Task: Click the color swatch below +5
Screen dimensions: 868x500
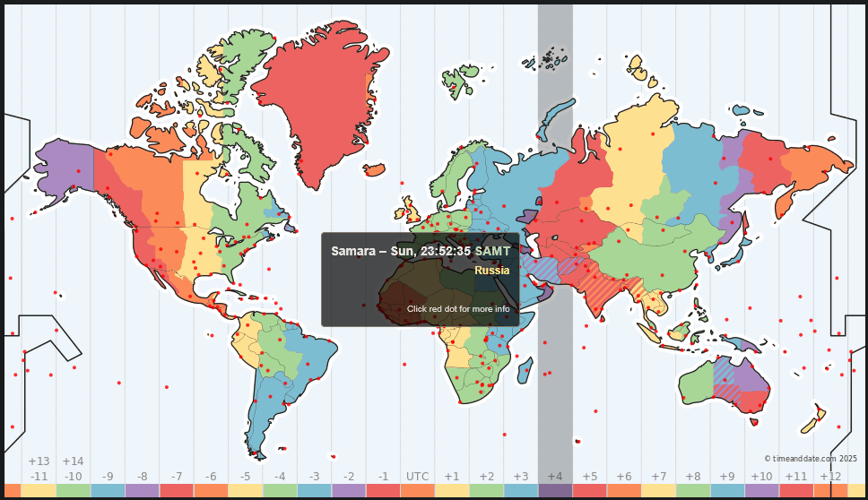Action: 589,491
